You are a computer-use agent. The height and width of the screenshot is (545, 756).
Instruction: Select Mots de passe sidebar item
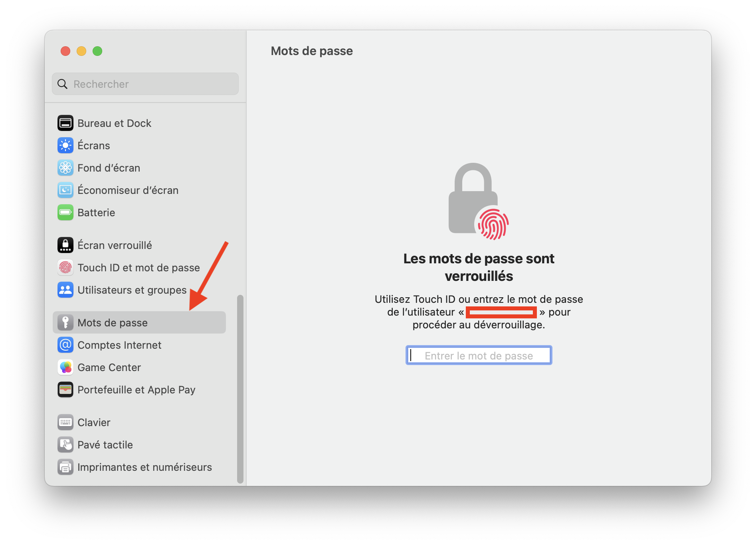tap(139, 322)
